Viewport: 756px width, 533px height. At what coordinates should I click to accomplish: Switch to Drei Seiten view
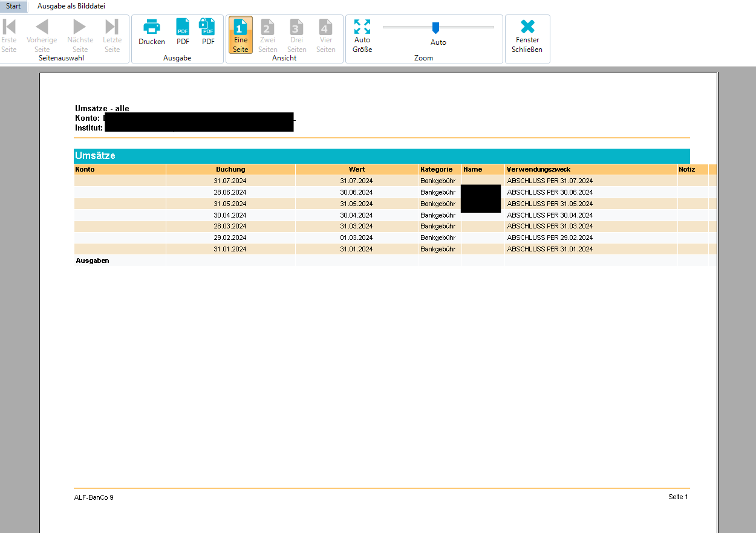pos(296,36)
